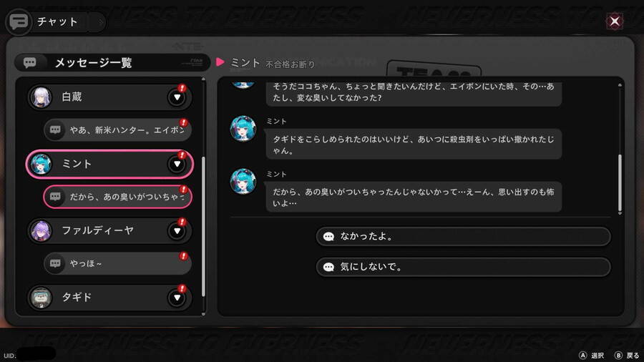Close the chat window with the X
Image resolution: width=644 pixels, height=362 pixels.
tap(615, 21)
